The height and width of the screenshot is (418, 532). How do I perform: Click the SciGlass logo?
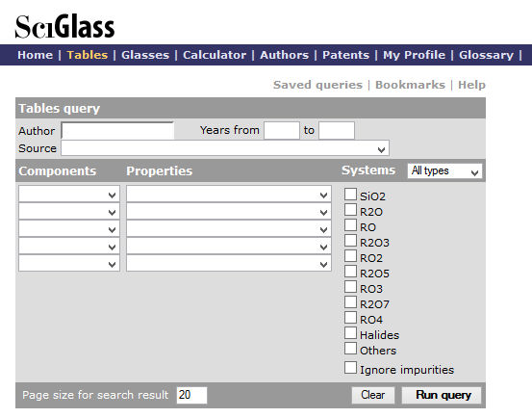(64, 27)
